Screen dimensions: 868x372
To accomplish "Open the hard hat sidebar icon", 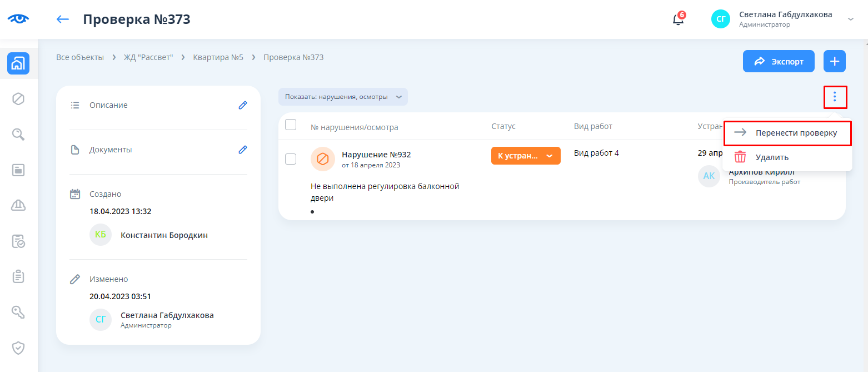I will tap(18, 205).
